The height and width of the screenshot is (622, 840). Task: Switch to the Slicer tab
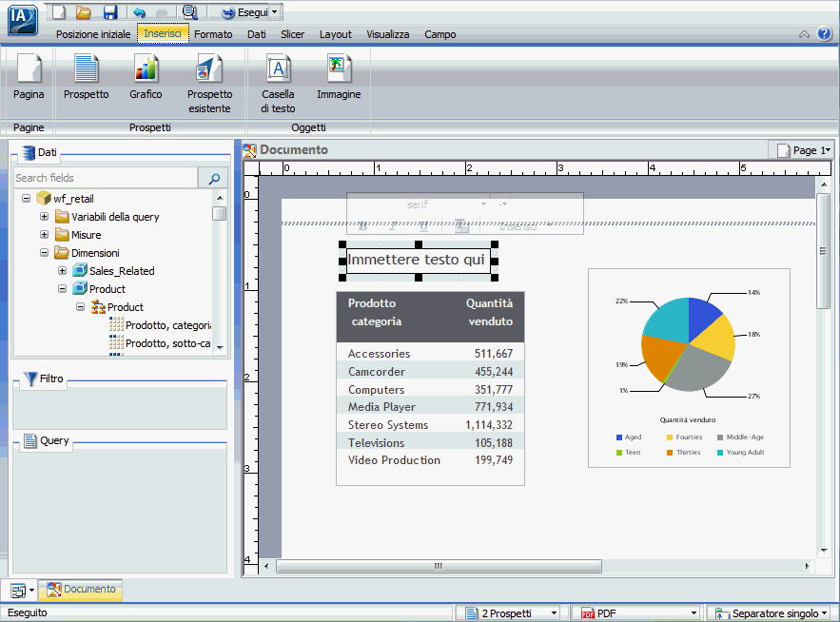pos(292,34)
